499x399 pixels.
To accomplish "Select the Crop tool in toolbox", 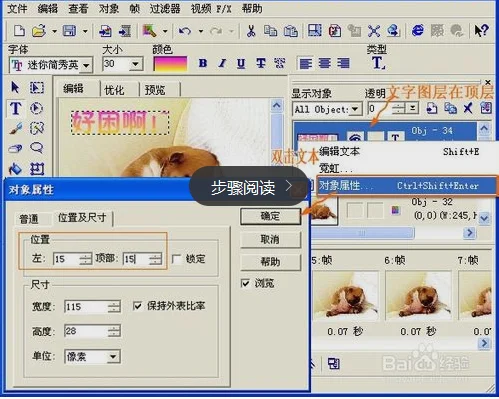I will click(x=37, y=169).
